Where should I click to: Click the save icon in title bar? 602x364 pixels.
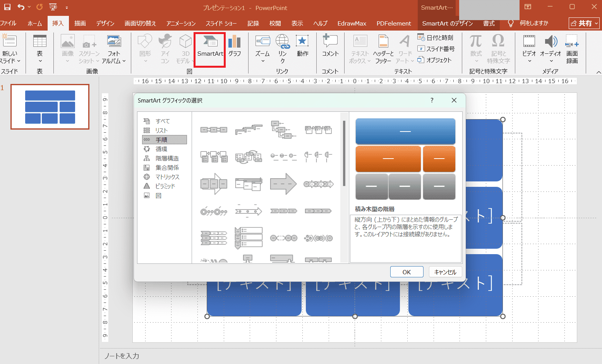pos(7,7)
